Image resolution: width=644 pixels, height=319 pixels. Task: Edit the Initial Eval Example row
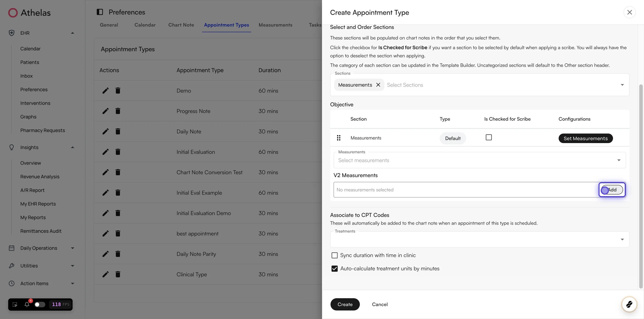pos(106,193)
